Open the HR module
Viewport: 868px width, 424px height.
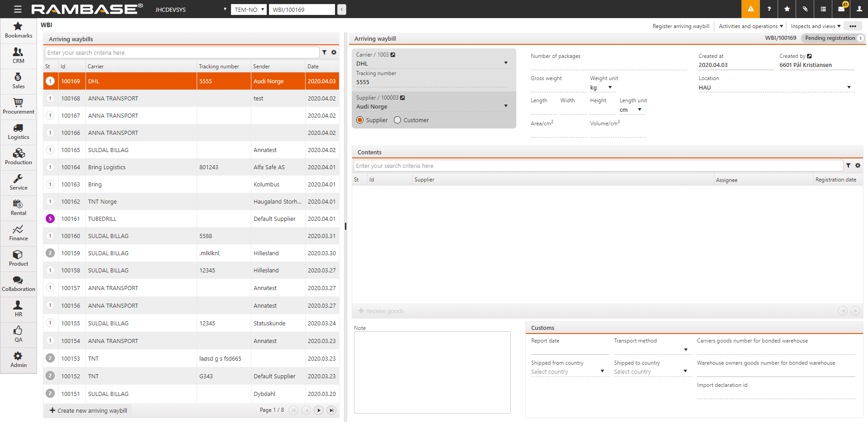(x=18, y=309)
